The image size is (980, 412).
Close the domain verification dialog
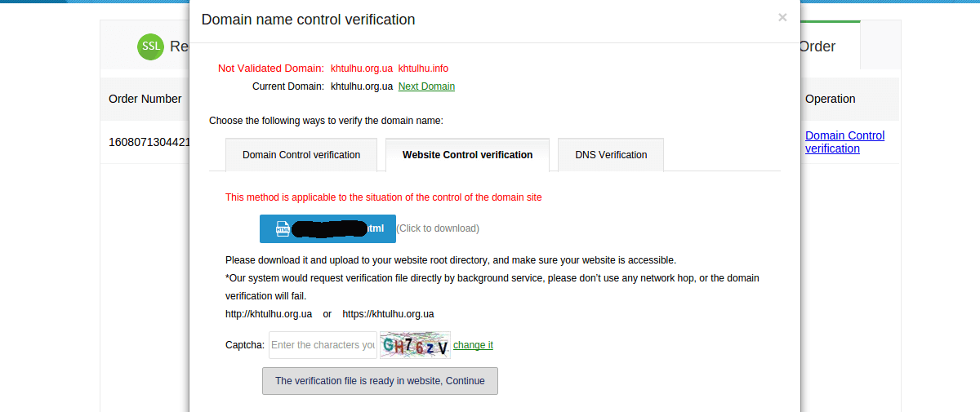[x=782, y=17]
